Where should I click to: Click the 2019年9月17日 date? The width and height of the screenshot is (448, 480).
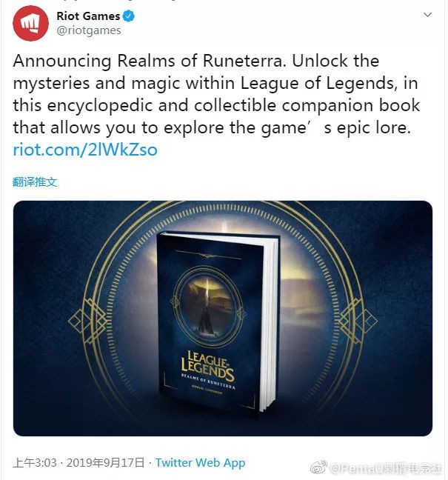coord(105,462)
